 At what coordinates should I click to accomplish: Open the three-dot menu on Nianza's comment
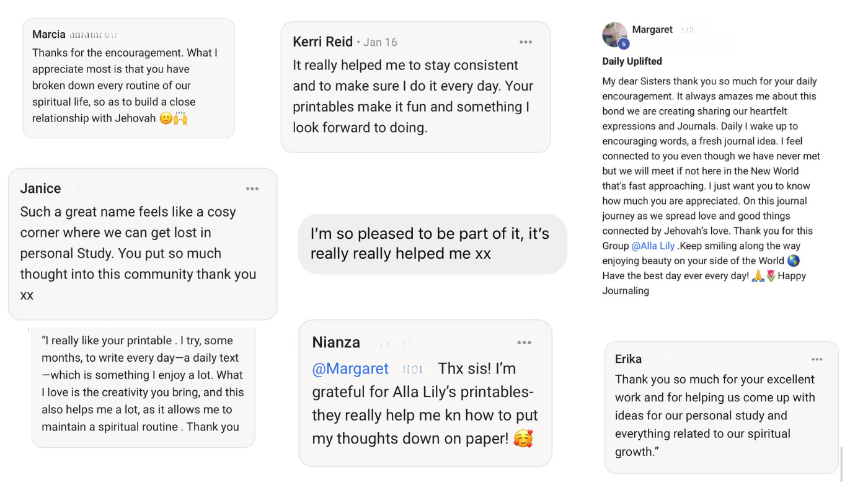tap(525, 342)
